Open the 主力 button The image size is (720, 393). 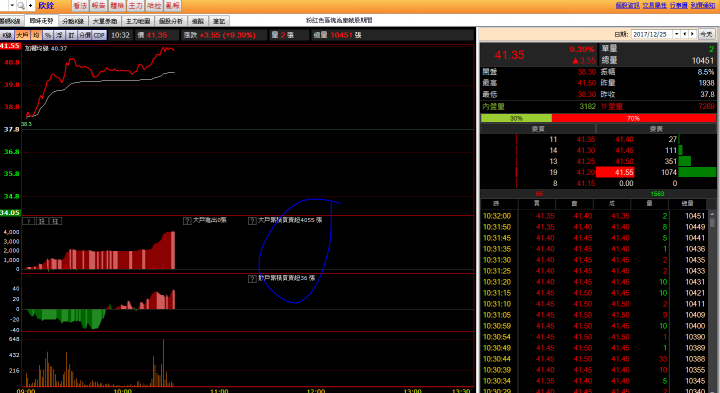click(135, 6)
